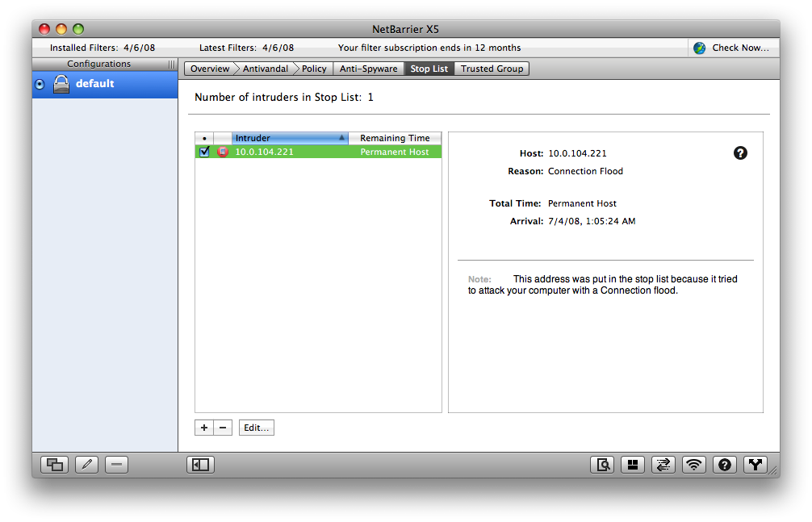Click the duplicate configuration icon button

click(54, 465)
